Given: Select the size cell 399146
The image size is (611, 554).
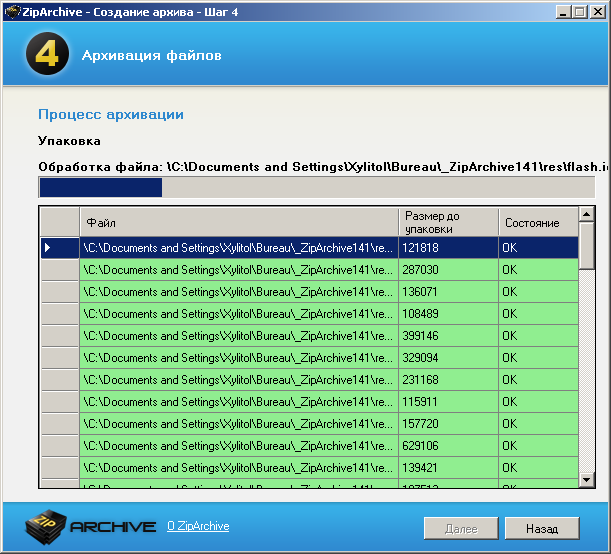Looking at the screenshot, I should click(449, 335).
